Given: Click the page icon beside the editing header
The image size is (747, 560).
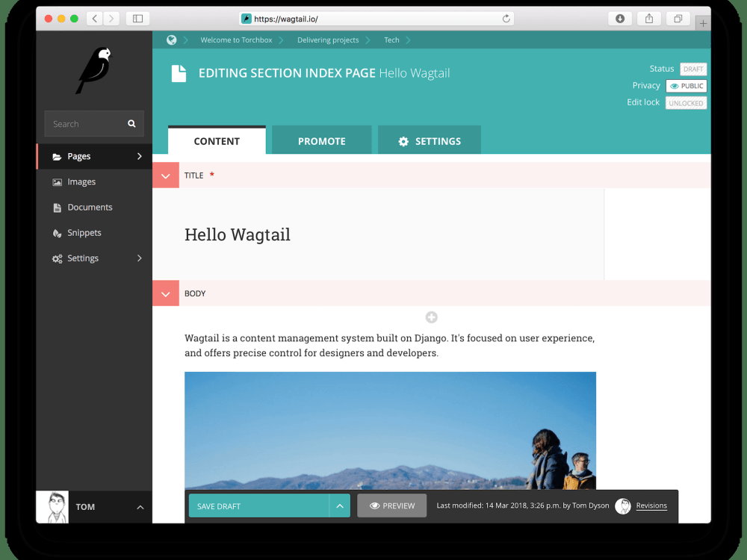Looking at the screenshot, I should (178, 72).
